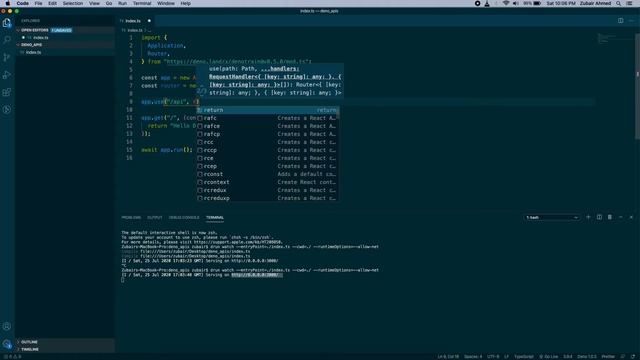Select 'rcep' snippet suggestion
The width and height of the screenshot is (640, 360).
click(x=268, y=166)
